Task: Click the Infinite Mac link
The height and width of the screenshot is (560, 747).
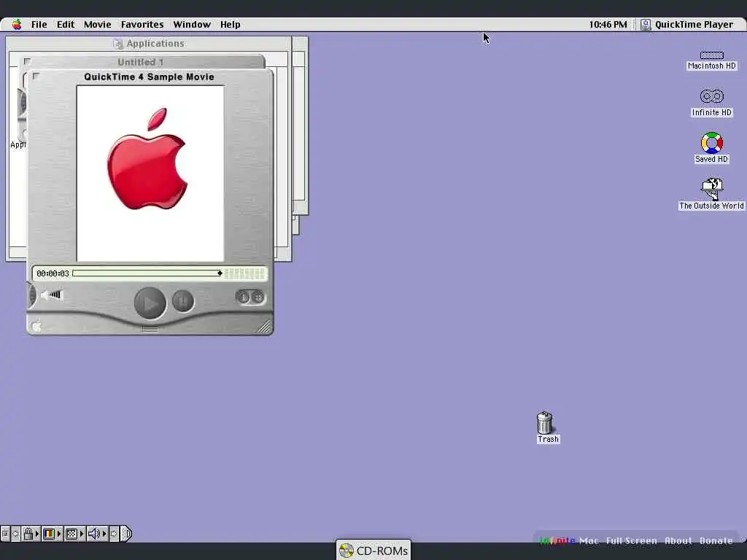Action: pos(568,540)
